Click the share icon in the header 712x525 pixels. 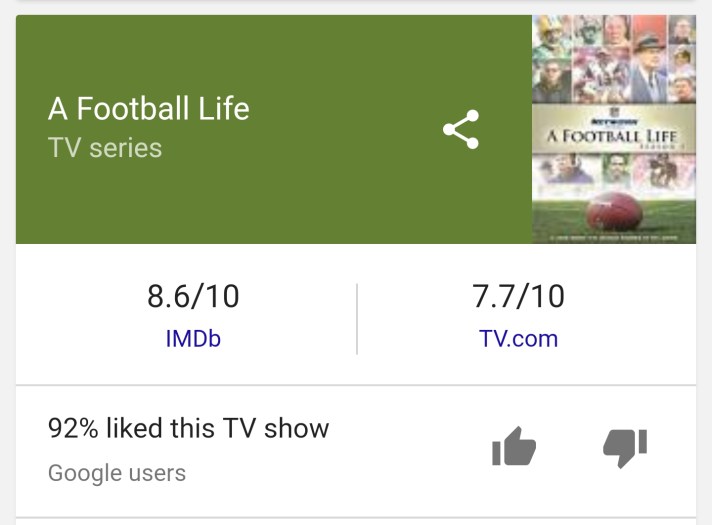point(460,130)
